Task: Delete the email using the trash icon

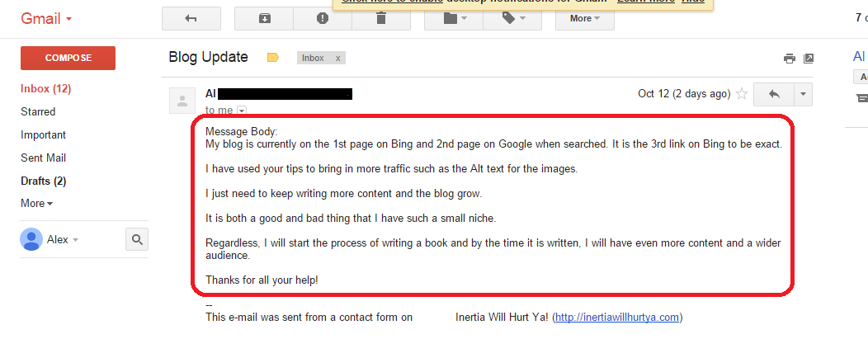Action: [381, 18]
